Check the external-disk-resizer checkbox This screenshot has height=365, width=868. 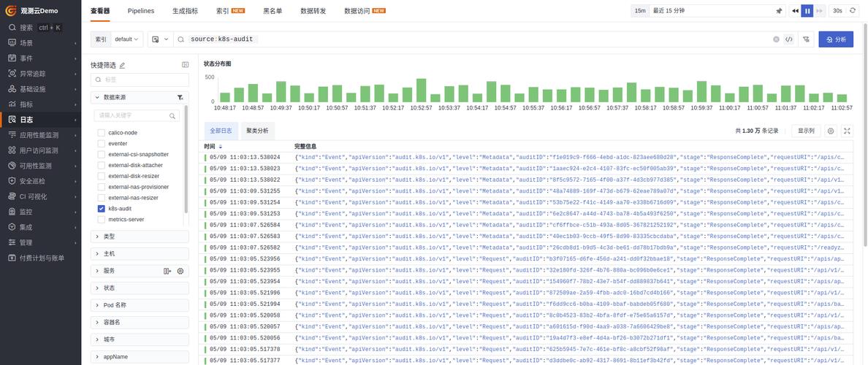(x=102, y=176)
